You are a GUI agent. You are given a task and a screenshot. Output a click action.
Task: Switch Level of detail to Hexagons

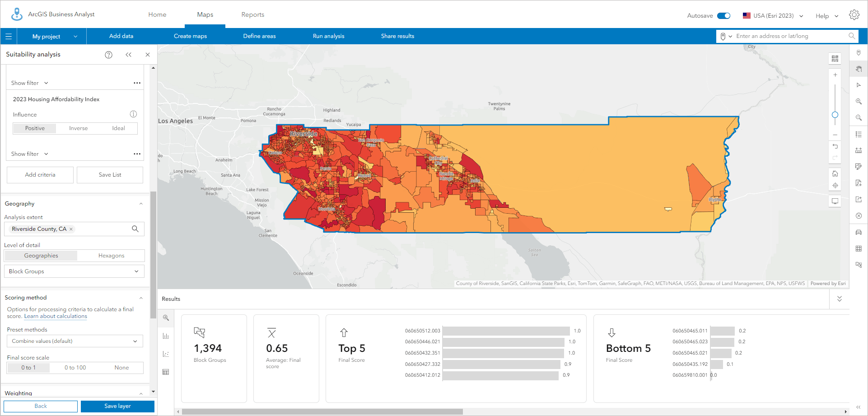click(110, 255)
